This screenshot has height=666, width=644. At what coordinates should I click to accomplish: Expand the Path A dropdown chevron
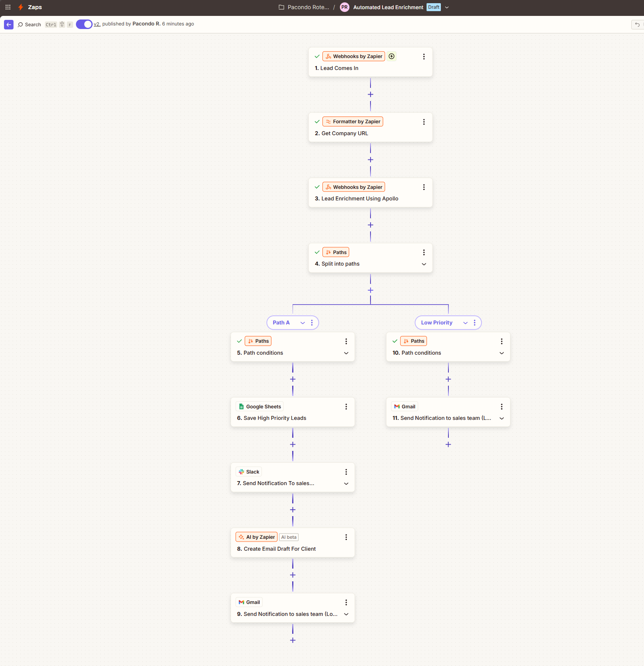[303, 323]
